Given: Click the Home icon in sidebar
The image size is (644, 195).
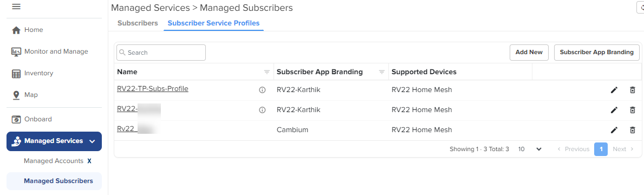Looking at the screenshot, I should 16,30.
